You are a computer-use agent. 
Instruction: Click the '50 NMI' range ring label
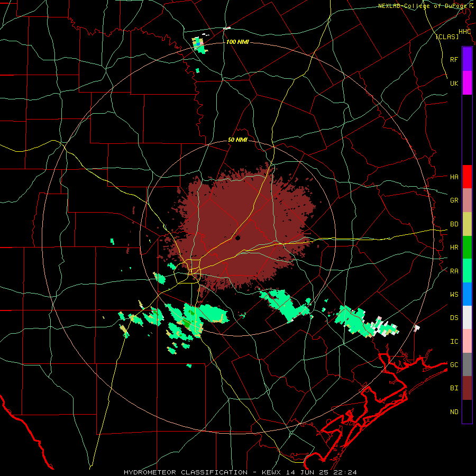[x=237, y=140]
